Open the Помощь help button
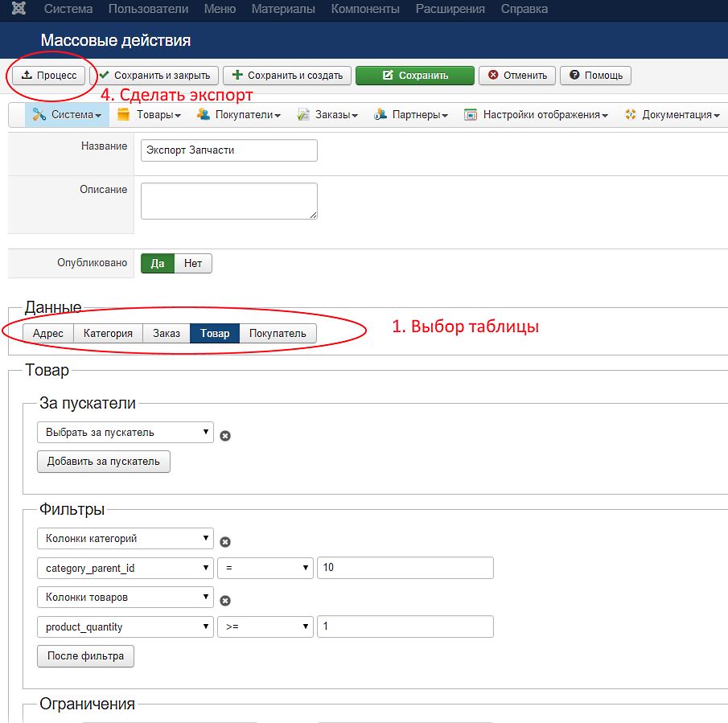The width and height of the screenshot is (728, 723). click(596, 75)
